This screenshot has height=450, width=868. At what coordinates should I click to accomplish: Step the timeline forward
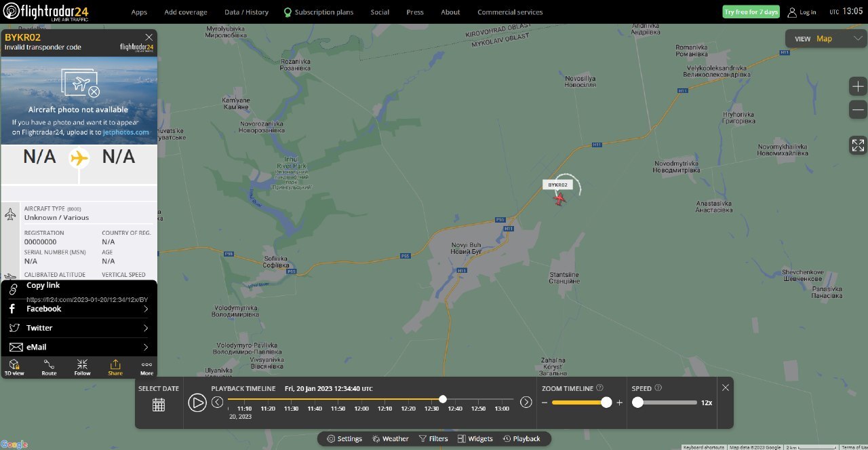coord(526,402)
